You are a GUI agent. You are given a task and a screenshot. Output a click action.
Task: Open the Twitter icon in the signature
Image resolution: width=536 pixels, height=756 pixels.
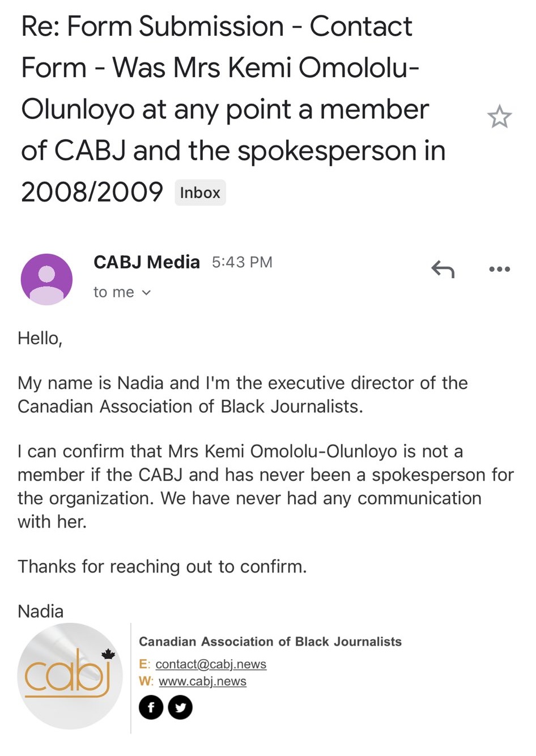coord(180,707)
